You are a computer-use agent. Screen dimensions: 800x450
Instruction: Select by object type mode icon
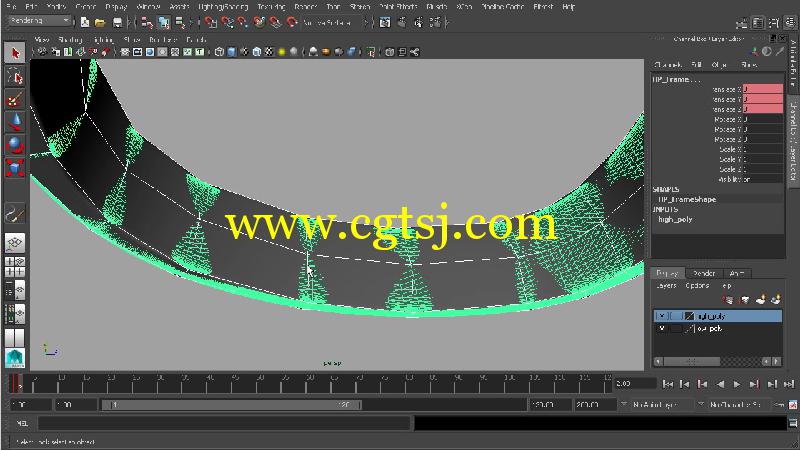(163, 22)
